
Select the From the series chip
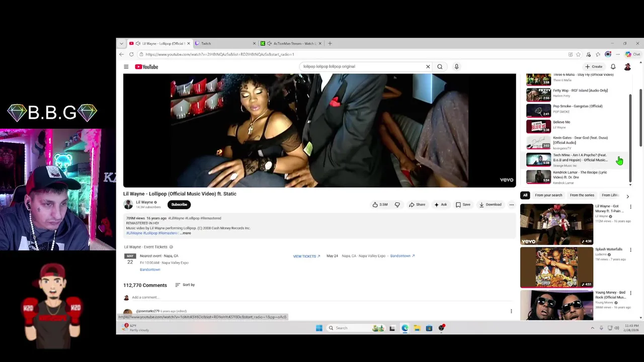[x=582, y=195]
